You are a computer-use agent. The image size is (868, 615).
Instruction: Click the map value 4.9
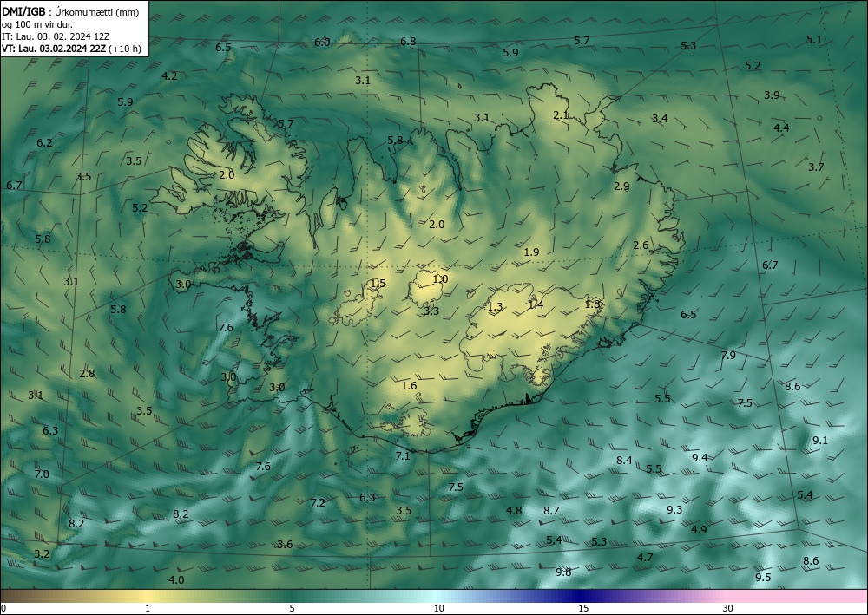(x=699, y=529)
